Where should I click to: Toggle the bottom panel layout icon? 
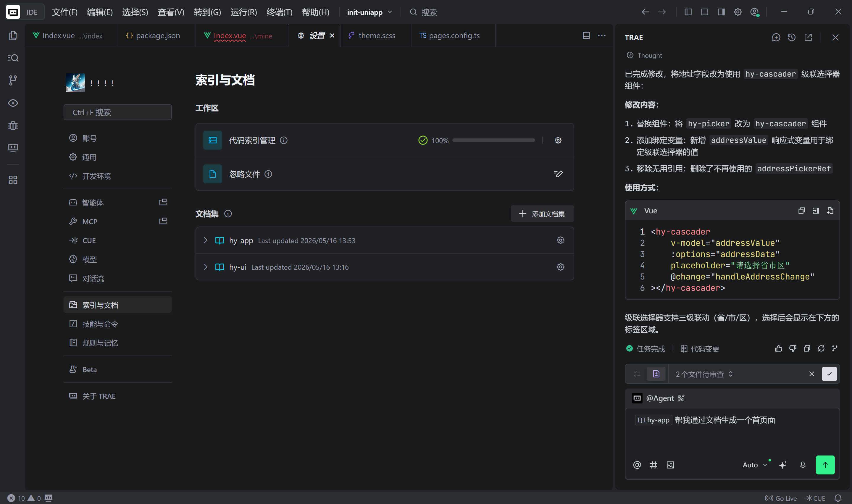click(705, 12)
